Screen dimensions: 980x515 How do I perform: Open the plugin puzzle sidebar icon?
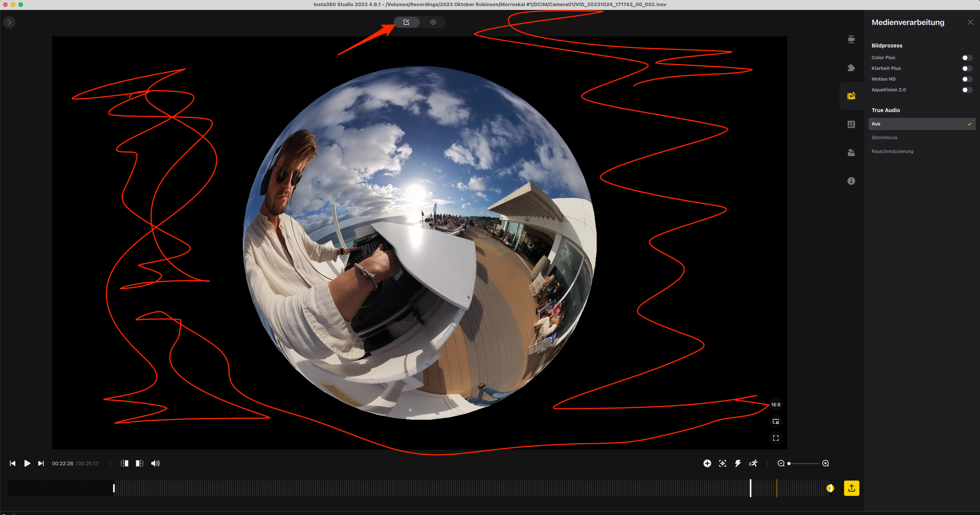[851, 68]
